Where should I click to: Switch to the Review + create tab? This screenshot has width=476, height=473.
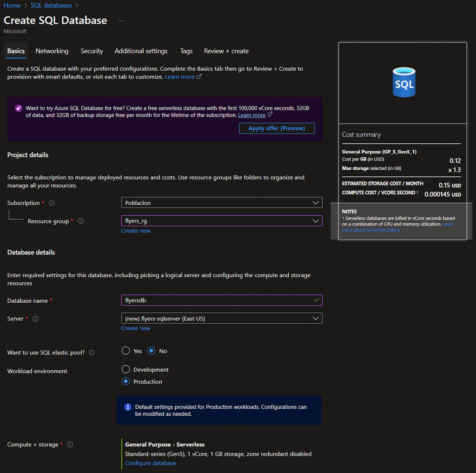[x=226, y=51]
